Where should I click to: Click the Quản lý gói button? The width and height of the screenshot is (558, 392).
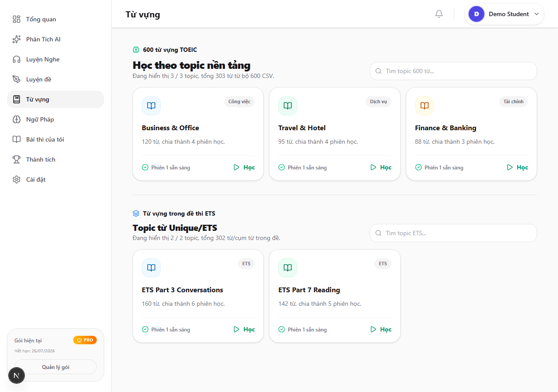point(55,367)
